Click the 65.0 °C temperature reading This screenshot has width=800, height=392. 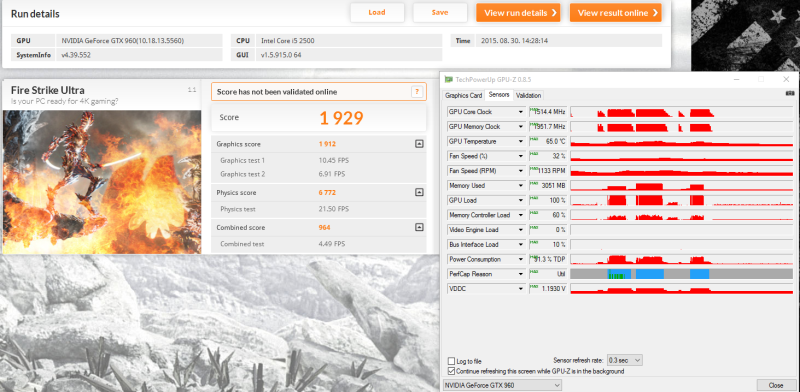pyautogui.click(x=547, y=141)
